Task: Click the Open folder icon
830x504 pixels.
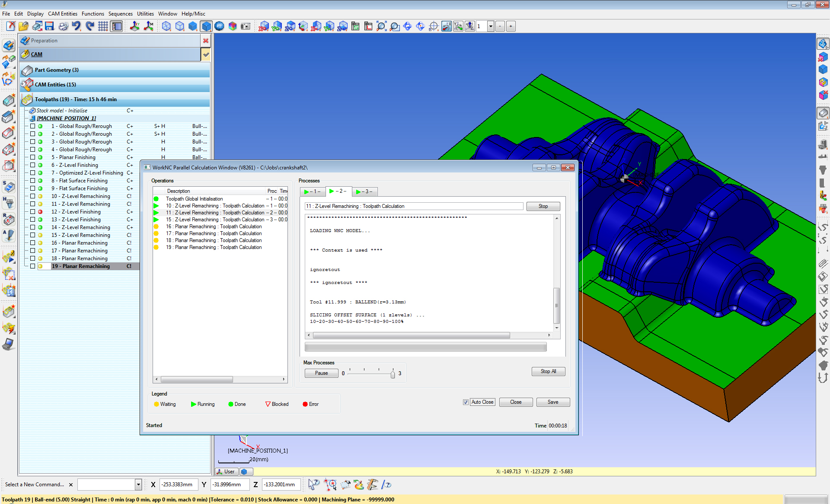Action: coord(23,26)
